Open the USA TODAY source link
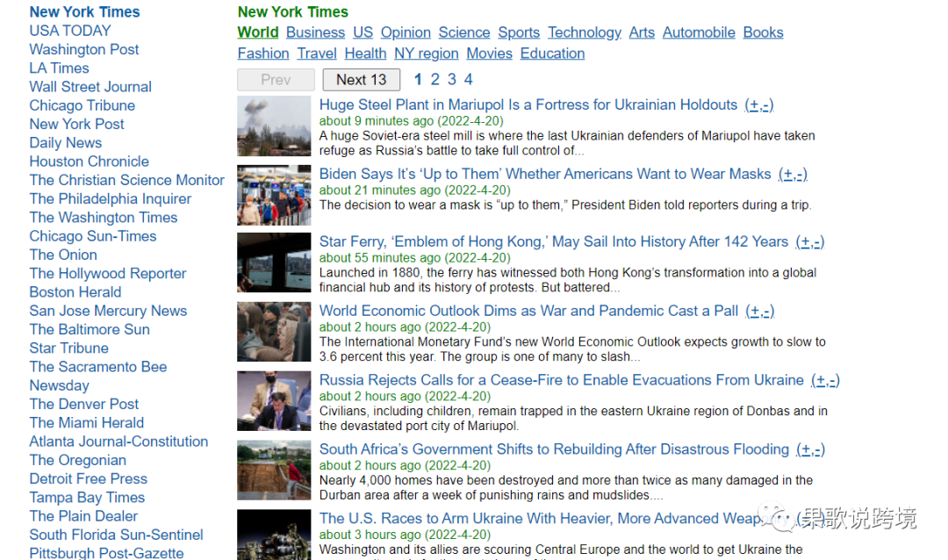Viewport: 948px width, 560px height. pyautogui.click(x=70, y=31)
